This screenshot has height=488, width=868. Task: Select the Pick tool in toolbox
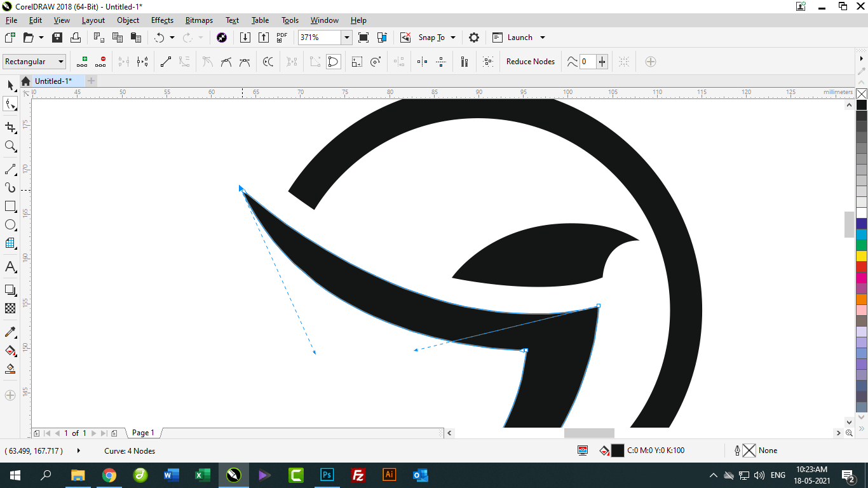pos(10,85)
